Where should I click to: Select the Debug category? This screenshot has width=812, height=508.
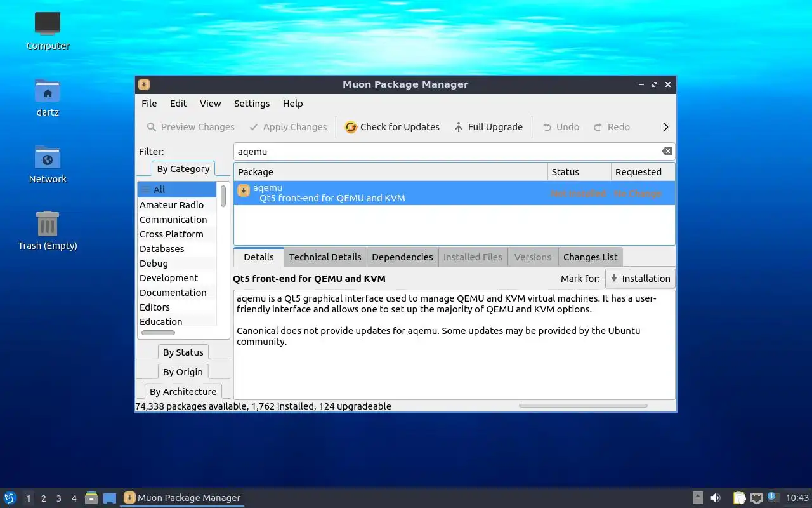pyautogui.click(x=177, y=264)
